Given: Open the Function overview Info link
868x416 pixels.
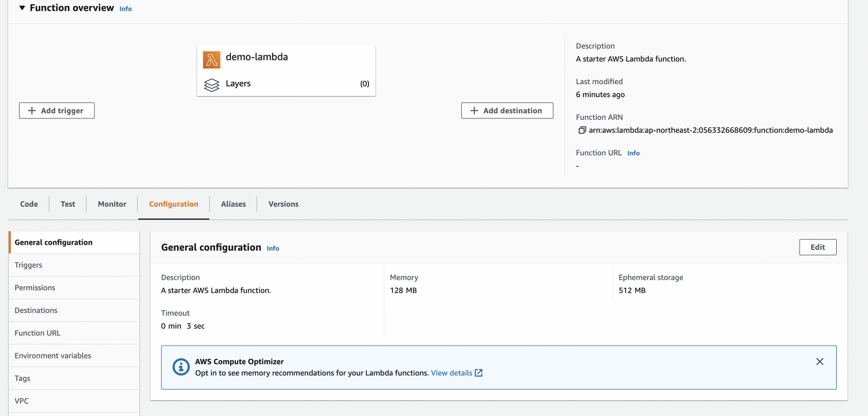Looking at the screenshot, I should (x=125, y=9).
